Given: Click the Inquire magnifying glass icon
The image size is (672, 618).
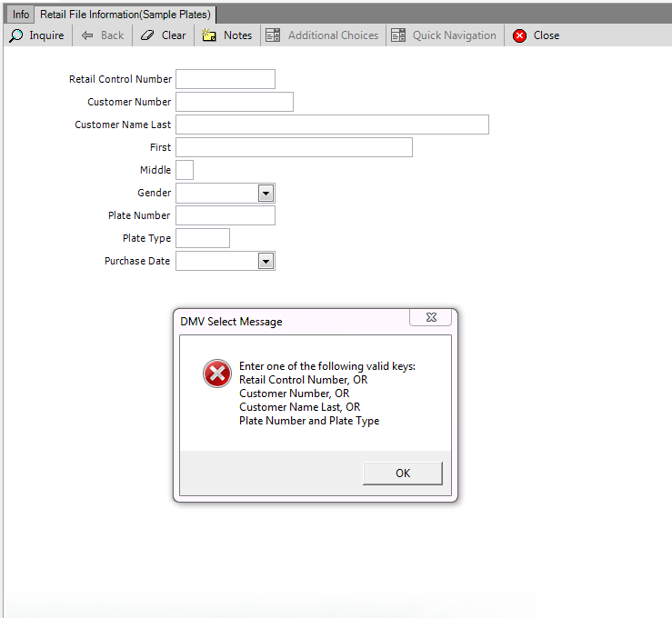Looking at the screenshot, I should click(16, 35).
